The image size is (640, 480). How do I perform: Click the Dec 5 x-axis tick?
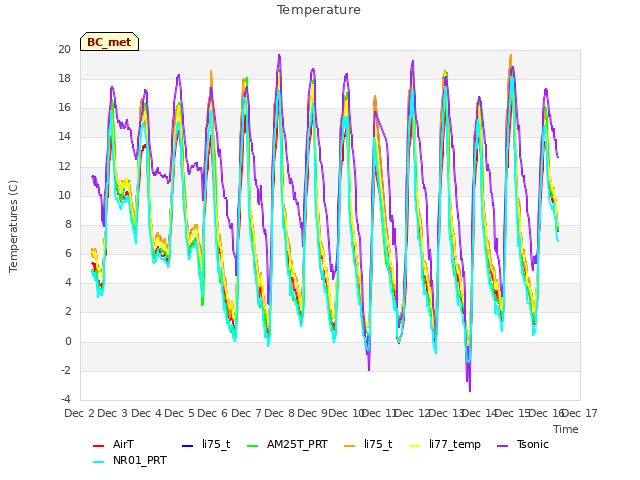[x=180, y=413]
